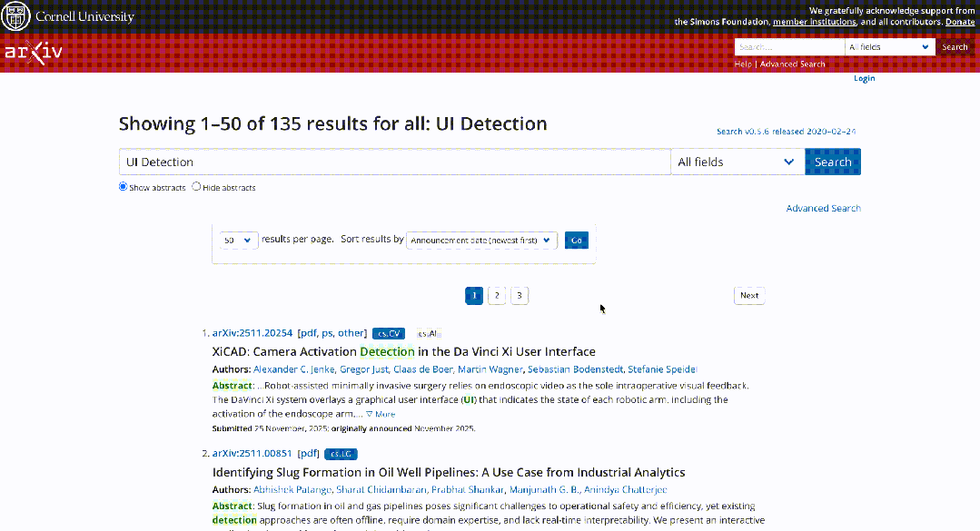Click the cs.LG subject tag
Screen dimensions: 980x531
pyautogui.click(x=341, y=454)
